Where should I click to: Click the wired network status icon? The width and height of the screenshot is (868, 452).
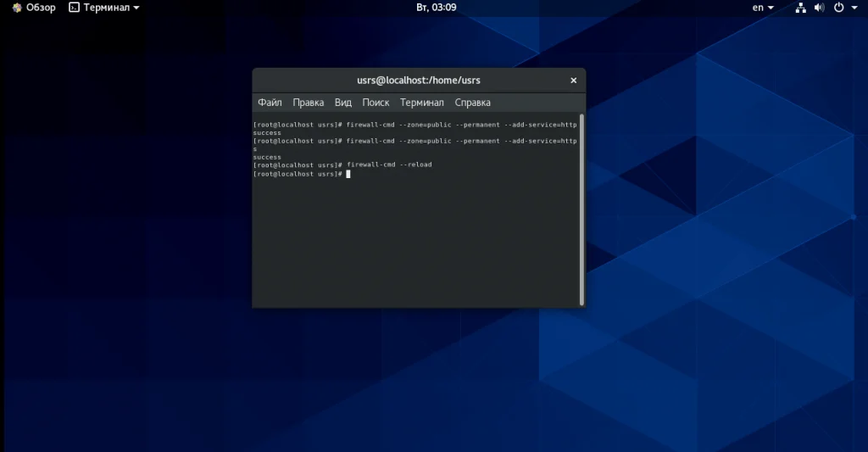coord(800,8)
